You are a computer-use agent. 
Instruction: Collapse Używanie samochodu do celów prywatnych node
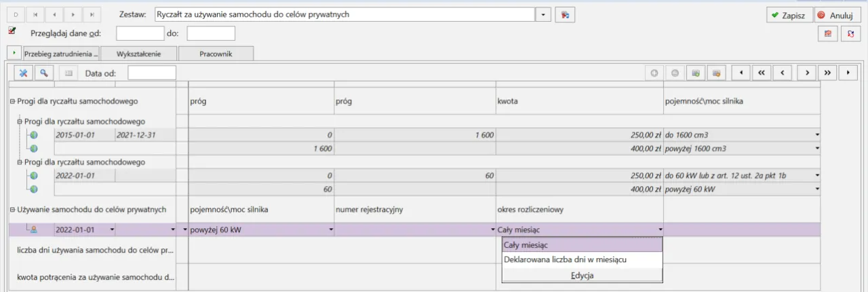tap(12, 209)
